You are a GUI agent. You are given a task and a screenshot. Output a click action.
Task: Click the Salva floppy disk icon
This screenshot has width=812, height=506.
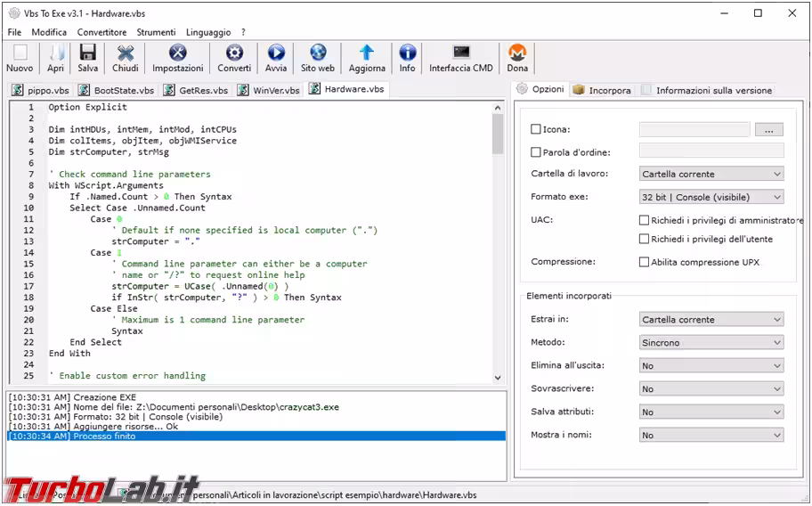[x=88, y=53]
